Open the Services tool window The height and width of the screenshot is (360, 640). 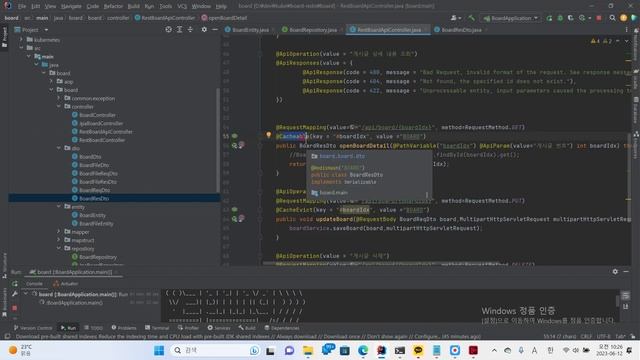(219, 328)
